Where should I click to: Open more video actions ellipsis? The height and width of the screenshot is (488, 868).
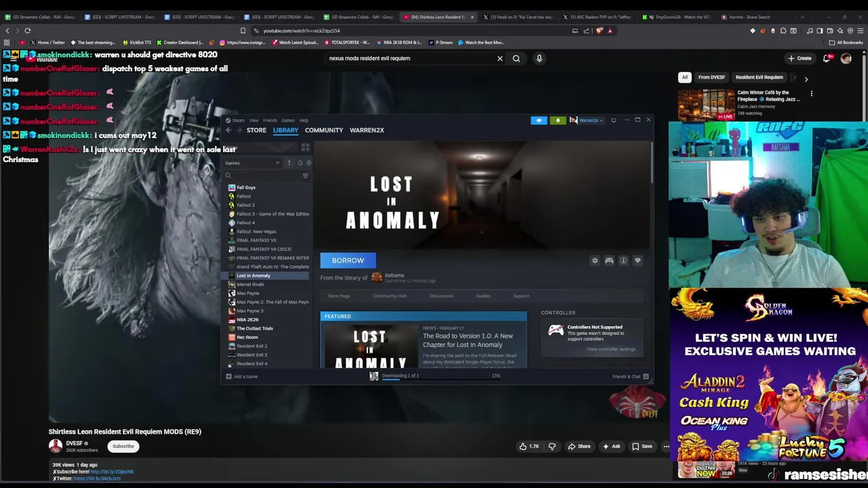[666, 446]
